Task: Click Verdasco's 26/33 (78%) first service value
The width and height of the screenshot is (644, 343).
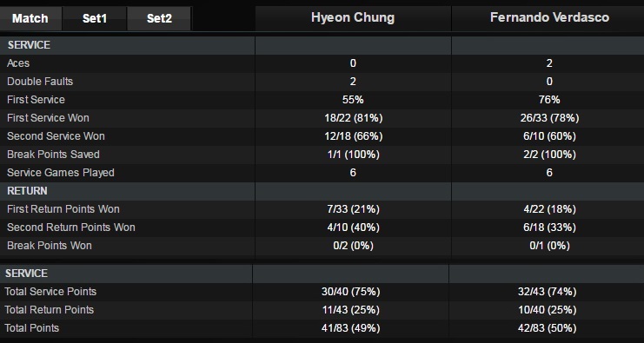Action: (549, 118)
